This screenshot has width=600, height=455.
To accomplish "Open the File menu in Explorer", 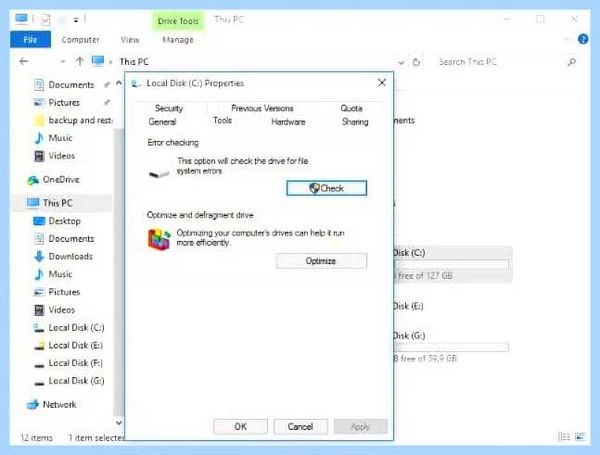I will [30, 39].
